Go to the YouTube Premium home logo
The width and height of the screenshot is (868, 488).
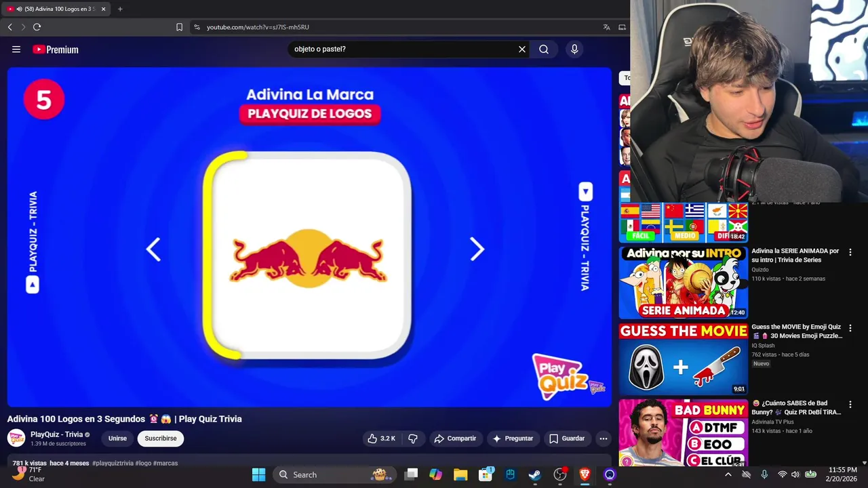click(x=56, y=49)
